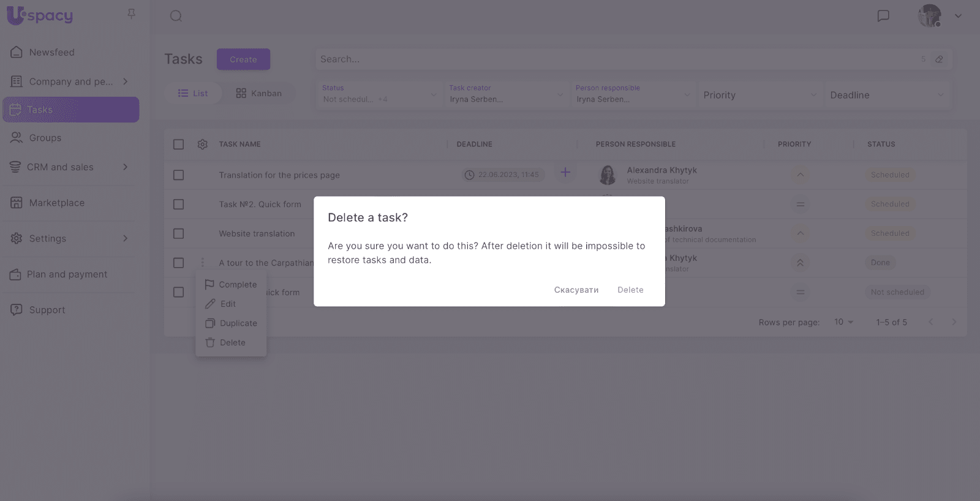Tick the select-all tasks checkbox in header
This screenshot has height=501, width=980.
tap(178, 145)
